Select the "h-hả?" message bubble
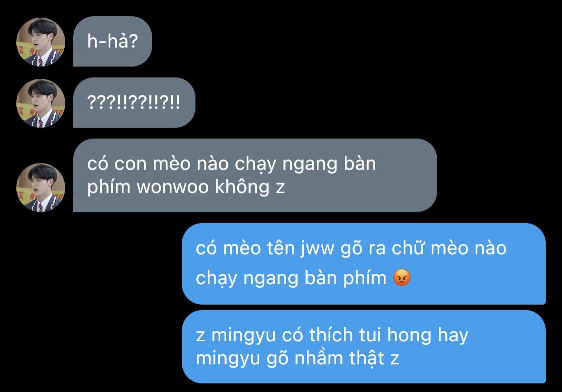 click(x=113, y=42)
